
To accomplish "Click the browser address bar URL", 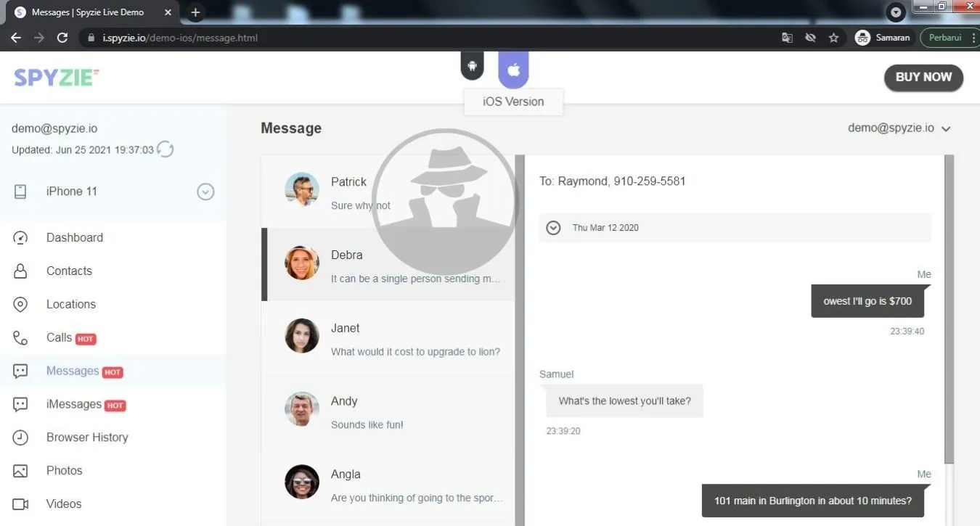I will pyautogui.click(x=180, y=38).
